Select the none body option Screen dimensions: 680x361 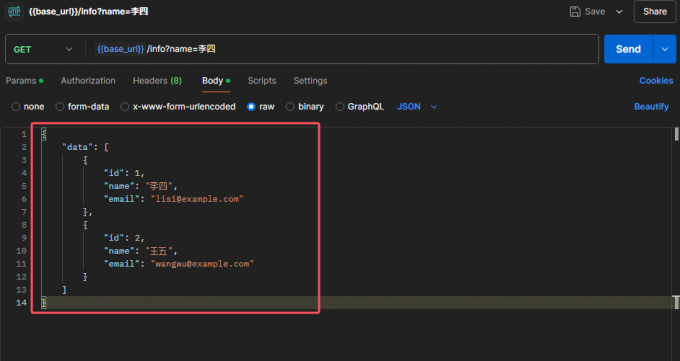coord(28,107)
